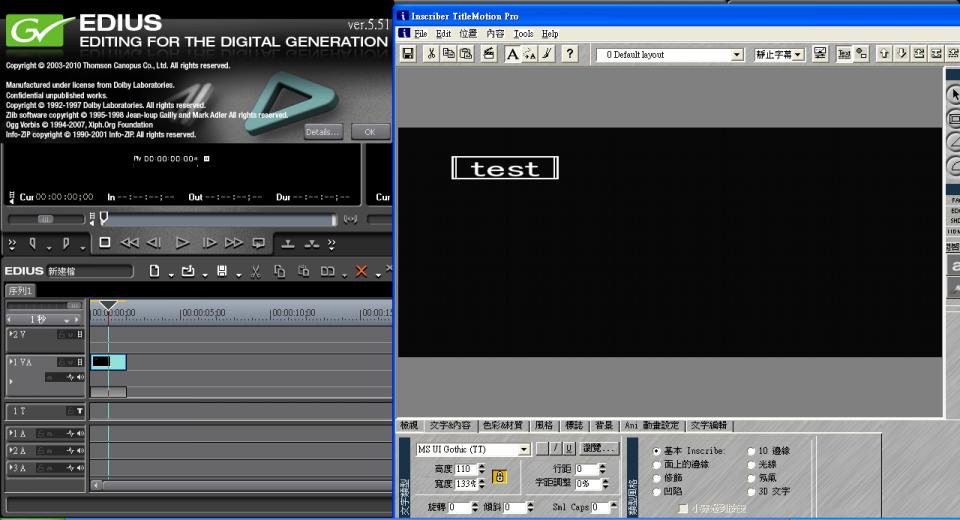Click the yellow padlock aspect lock icon
960x520 pixels.
pyautogui.click(x=500, y=477)
